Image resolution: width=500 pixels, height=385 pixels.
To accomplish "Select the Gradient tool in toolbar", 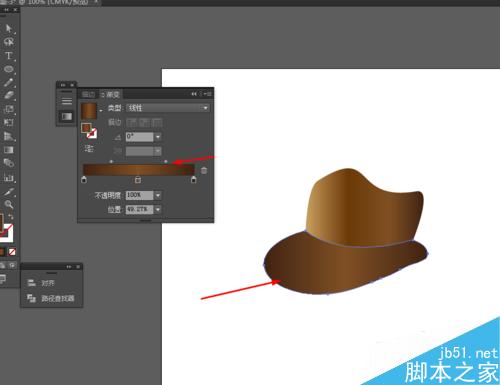I will pyautogui.click(x=9, y=150).
